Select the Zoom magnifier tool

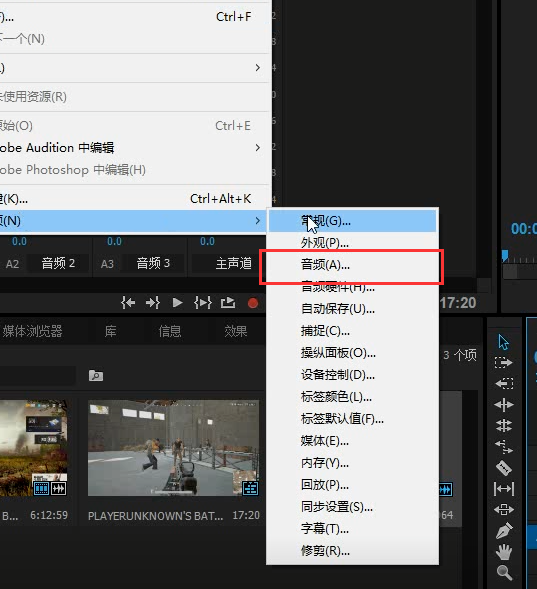504,573
